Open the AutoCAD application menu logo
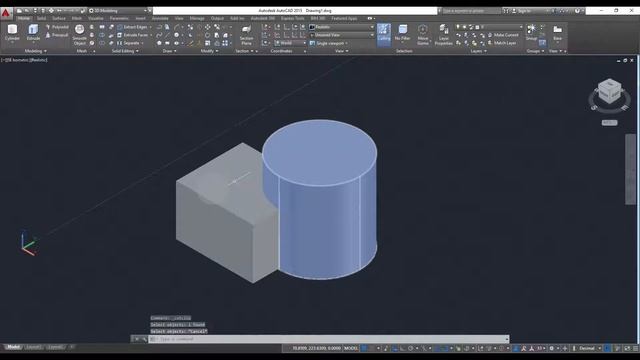 tap(6, 13)
